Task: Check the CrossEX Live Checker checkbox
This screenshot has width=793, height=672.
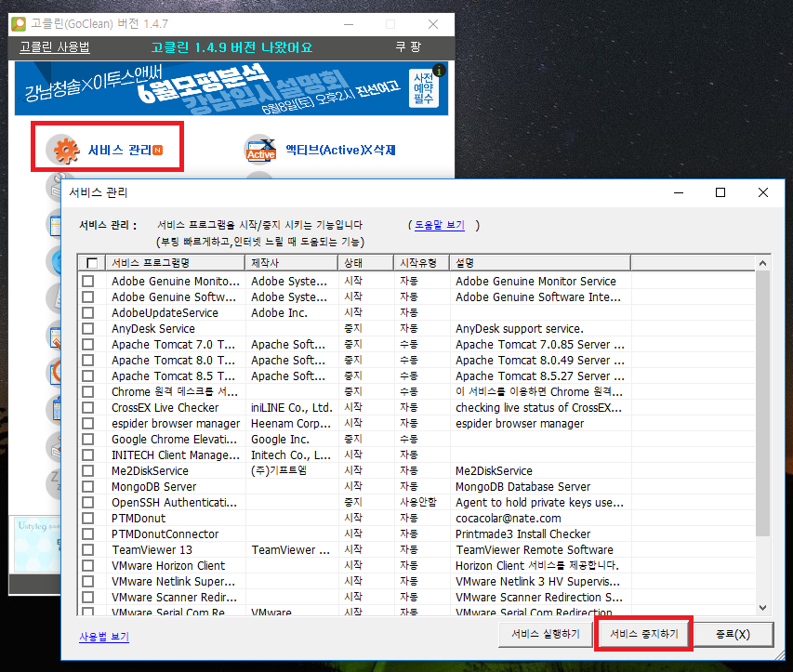Action: [x=88, y=407]
